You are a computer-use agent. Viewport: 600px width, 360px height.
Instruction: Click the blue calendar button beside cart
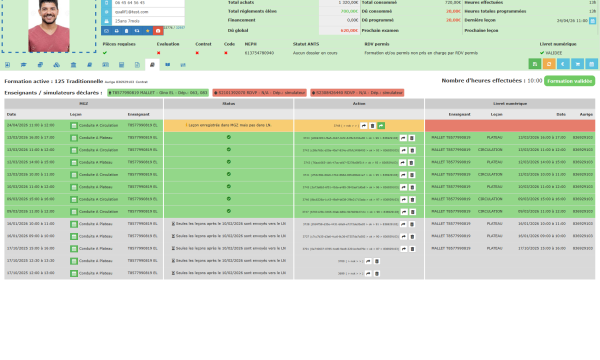tap(591, 64)
